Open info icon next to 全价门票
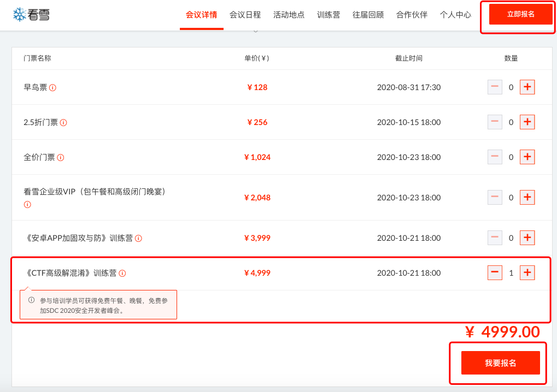 [x=60, y=157]
